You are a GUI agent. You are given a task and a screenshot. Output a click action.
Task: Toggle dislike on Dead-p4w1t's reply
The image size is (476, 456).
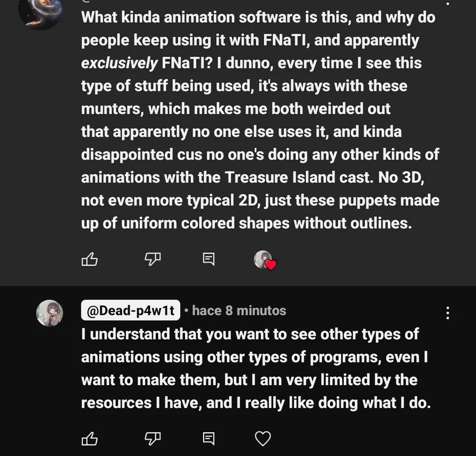coord(153,438)
